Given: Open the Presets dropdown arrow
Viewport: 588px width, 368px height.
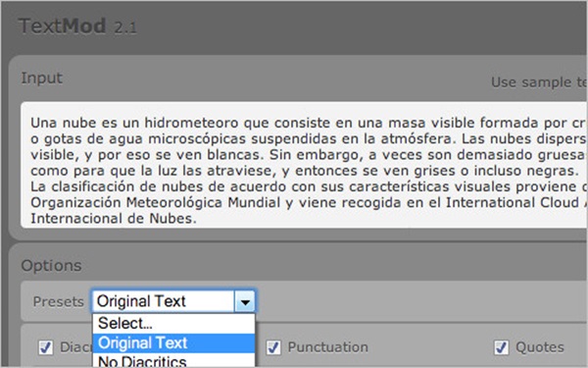Looking at the screenshot, I should pyautogui.click(x=245, y=301).
